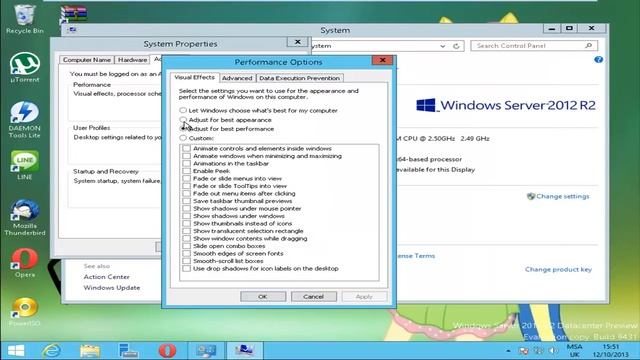
Task: Show hidden tray icons arrow
Action: click(x=508, y=351)
